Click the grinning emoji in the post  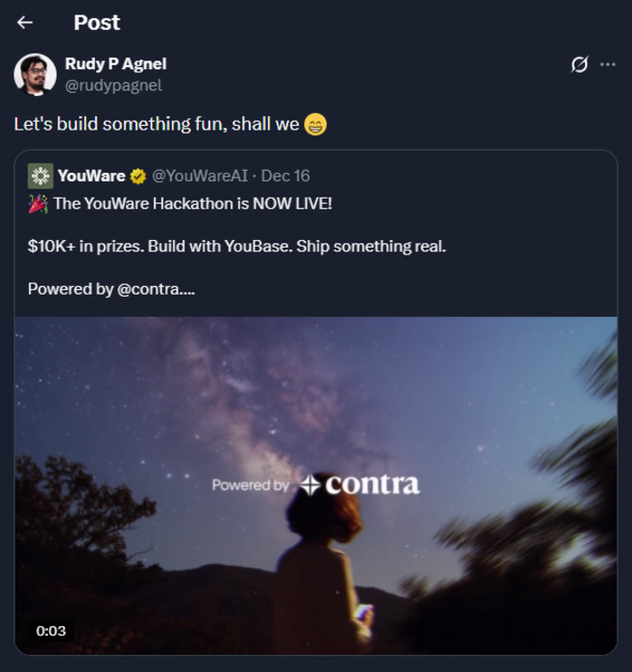315,125
